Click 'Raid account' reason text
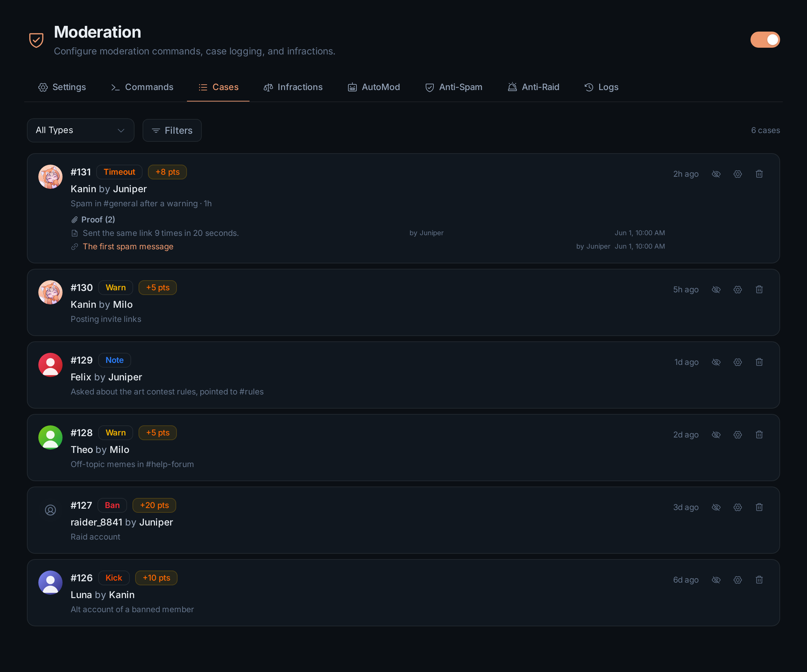Viewport: 807px width, 672px height. pyautogui.click(x=95, y=537)
